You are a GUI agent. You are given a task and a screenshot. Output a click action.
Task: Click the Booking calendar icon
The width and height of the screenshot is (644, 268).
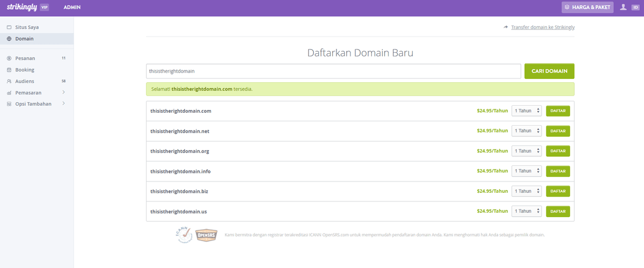click(x=9, y=70)
